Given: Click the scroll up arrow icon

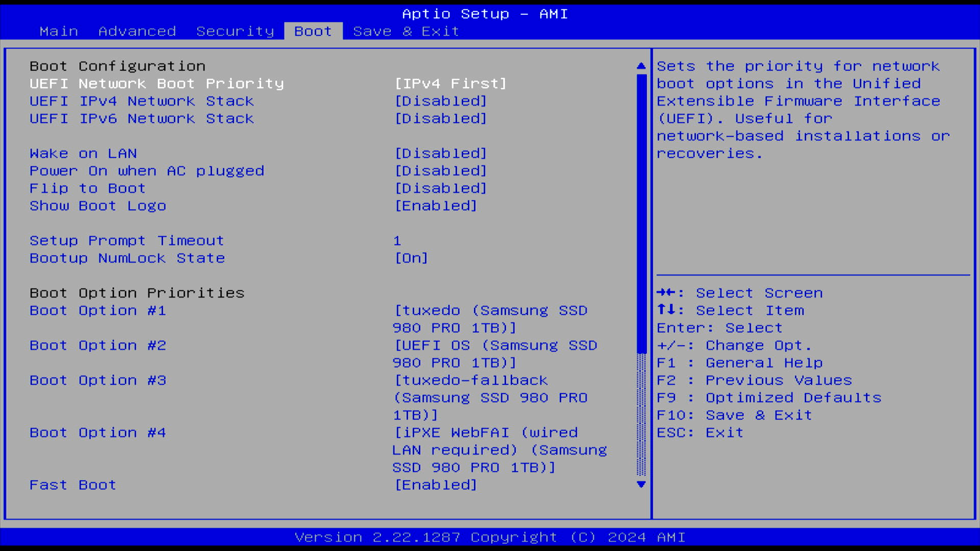Looking at the screenshot, I should (x=641, y=66).
